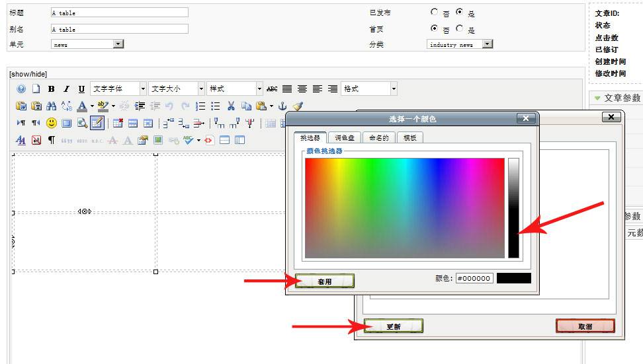
Task: Switch to the 挑选器 tab
Action: point(310,137)
